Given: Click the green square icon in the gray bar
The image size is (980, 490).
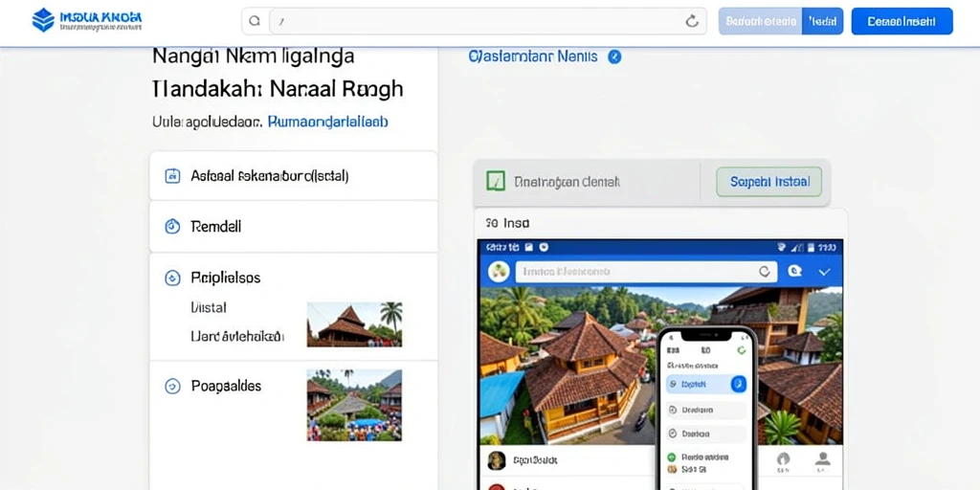Looking at the screenshot, I should 495,182.
